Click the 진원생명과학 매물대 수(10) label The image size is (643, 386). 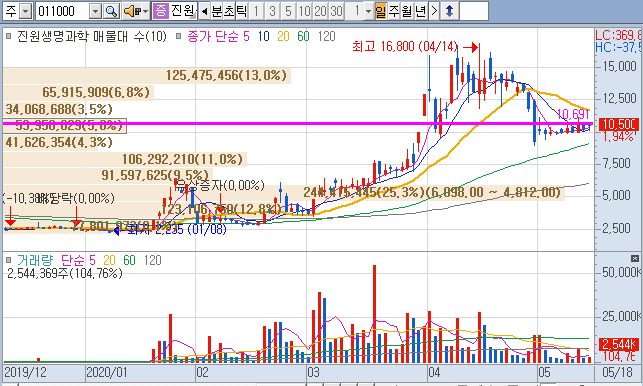click(x=92, y=36)
